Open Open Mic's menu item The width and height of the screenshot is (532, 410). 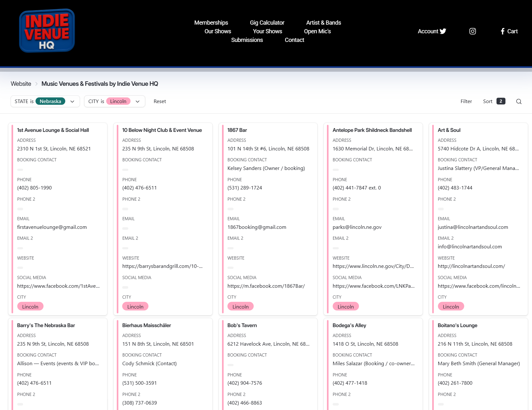317,31
